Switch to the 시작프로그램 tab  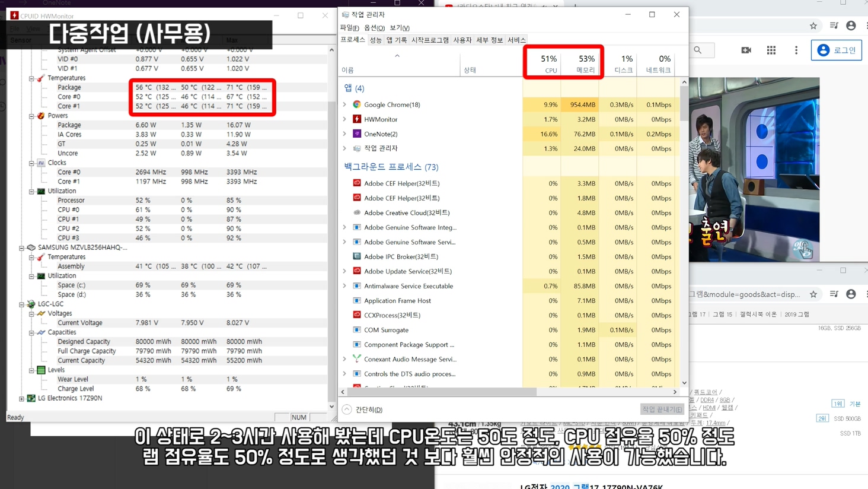point(430,40)
